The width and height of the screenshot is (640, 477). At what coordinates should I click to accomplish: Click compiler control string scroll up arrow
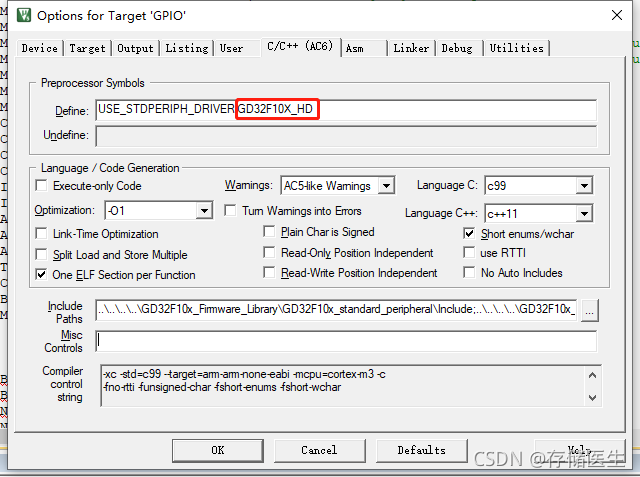coord(593,375)
